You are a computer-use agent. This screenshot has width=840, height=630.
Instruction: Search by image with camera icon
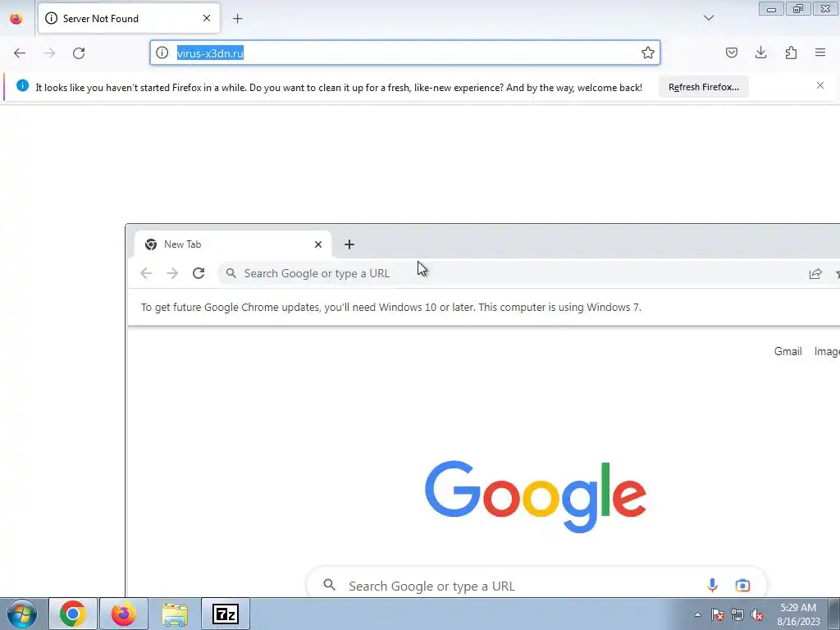[742, 586]
